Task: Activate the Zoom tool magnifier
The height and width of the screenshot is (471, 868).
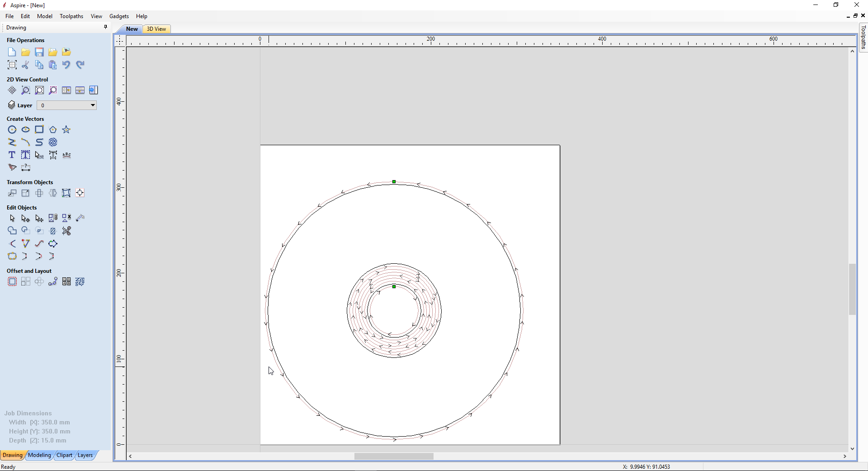Action: coord(26,90)
